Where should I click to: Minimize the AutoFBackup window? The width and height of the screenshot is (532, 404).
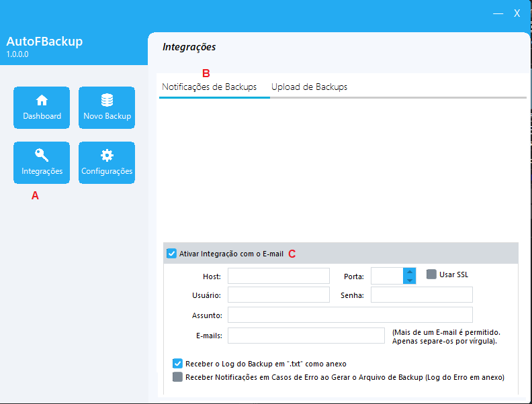point(498,13)
